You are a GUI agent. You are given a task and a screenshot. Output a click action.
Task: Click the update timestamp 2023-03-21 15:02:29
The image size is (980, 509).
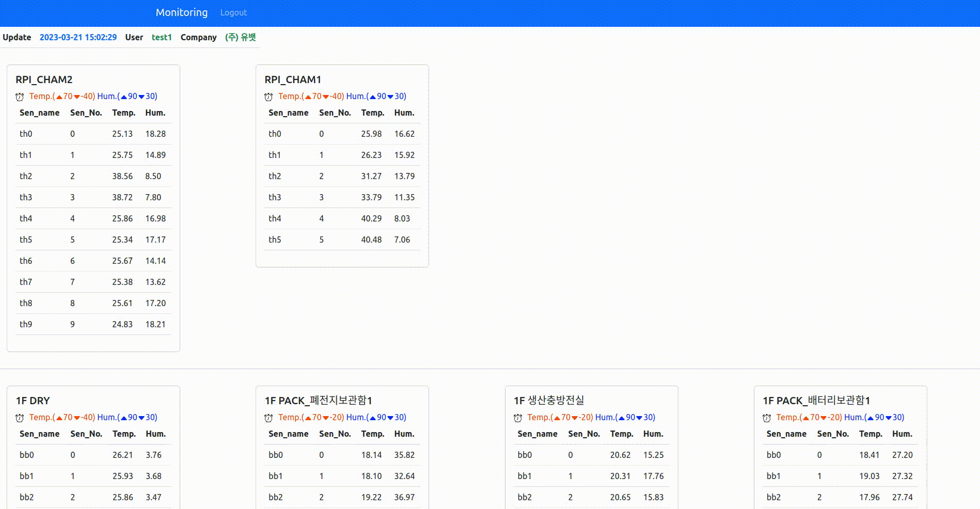[x=78, y=37]
